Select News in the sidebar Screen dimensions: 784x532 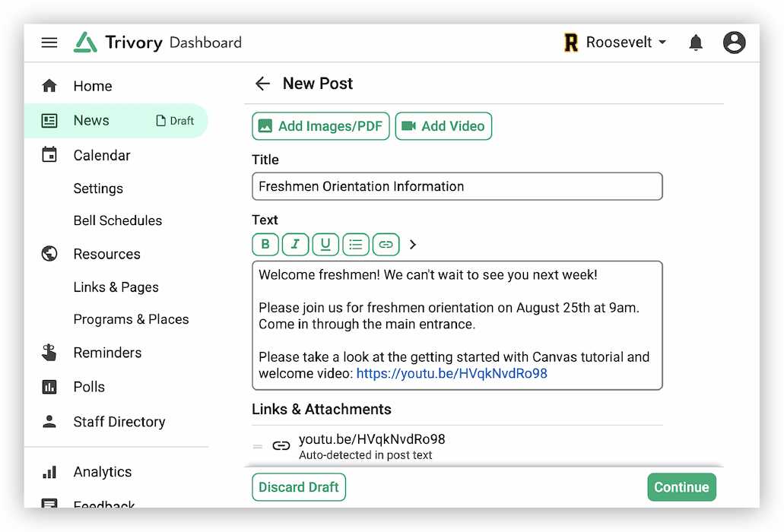point(116,120)
